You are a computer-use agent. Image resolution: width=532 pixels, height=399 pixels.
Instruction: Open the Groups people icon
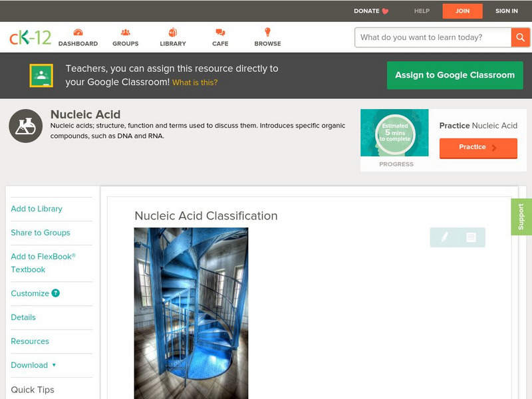pos(125,32)
